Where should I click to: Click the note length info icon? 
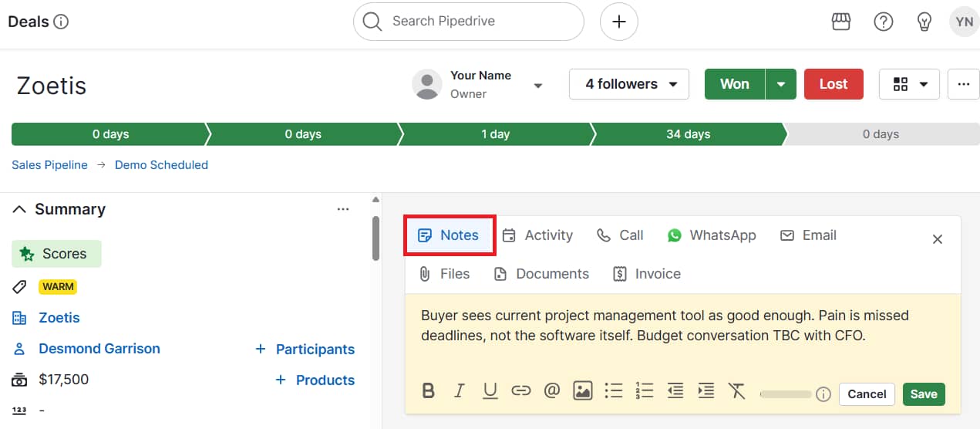823,394
